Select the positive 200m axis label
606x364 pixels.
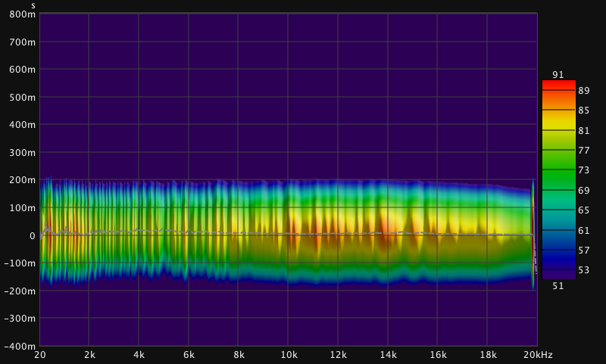pyautogui.click(x=22, y=180)
